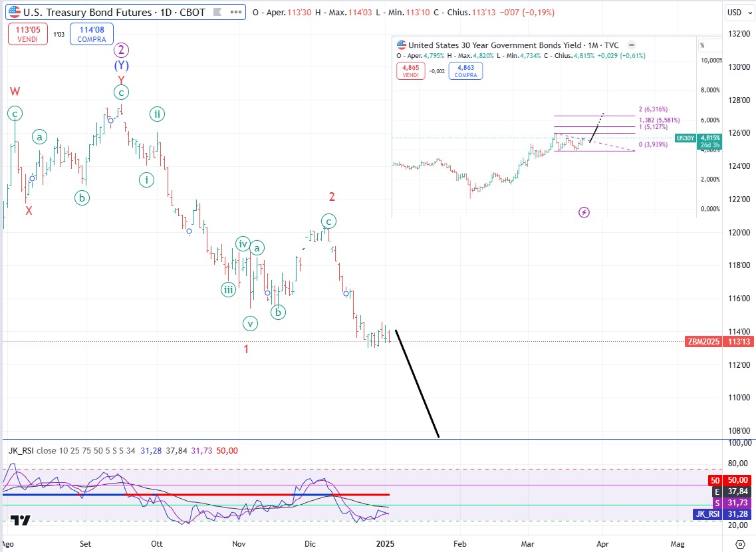This screenshot has height=552, width=756.
Task: Click the 2025 label on the time axis
Action: [385, 544]
